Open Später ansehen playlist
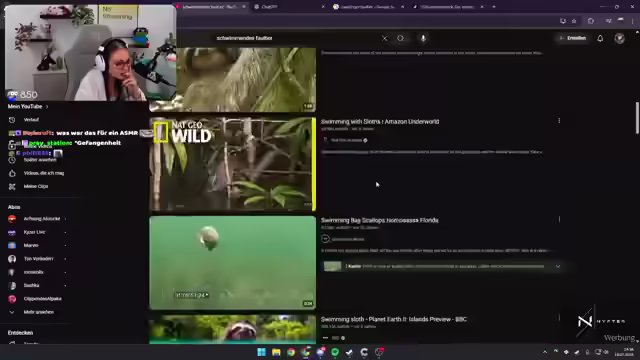 click(x=40, y=160)
